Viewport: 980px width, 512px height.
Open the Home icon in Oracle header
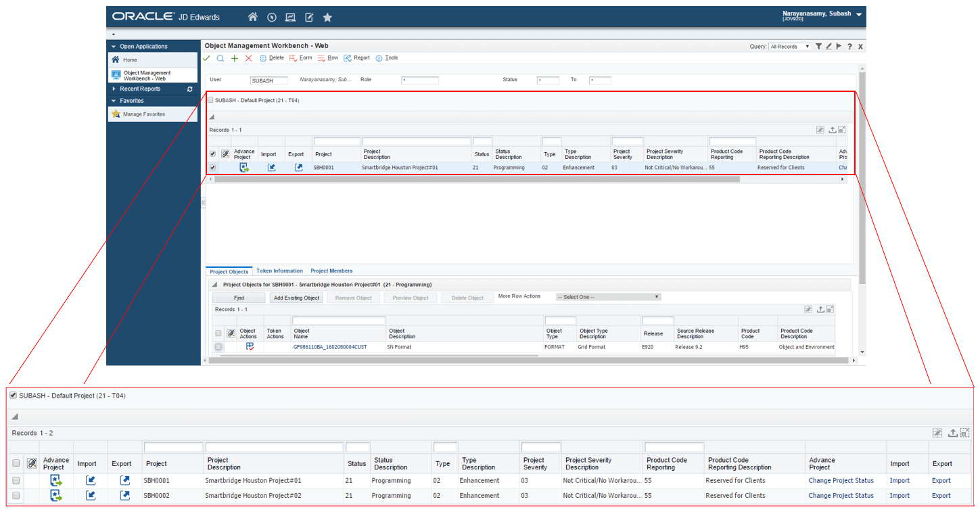253,17
